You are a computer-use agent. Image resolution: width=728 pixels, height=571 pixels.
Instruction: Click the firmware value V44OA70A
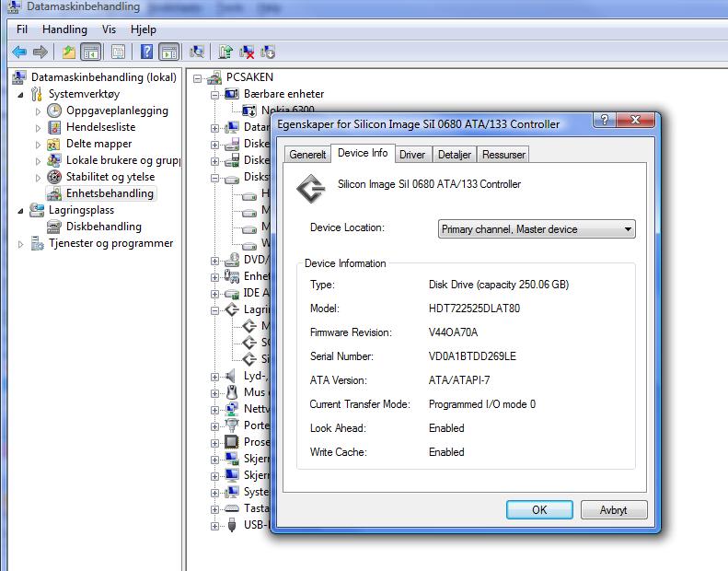453,332
